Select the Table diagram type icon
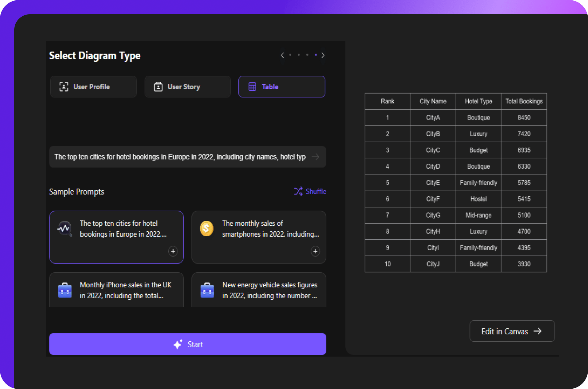Viewport: 588px width, 389px height. pyautogui.click(x=252, y=86)
